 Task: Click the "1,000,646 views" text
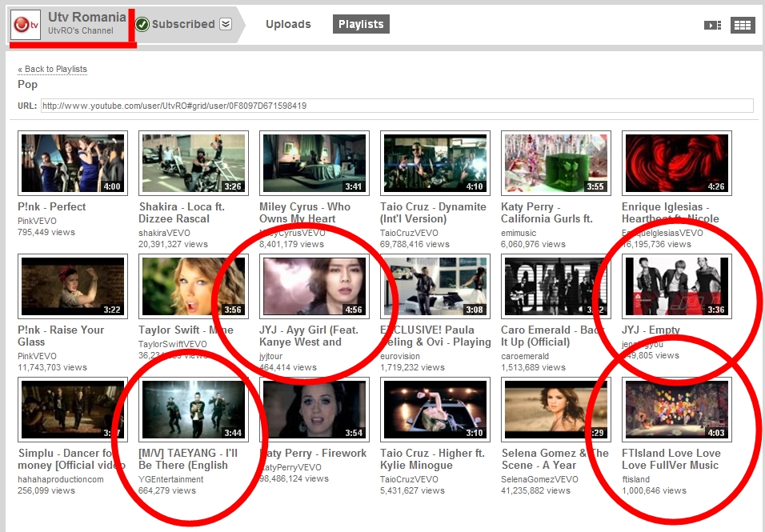pyautogui.click(x=655, y=490)
